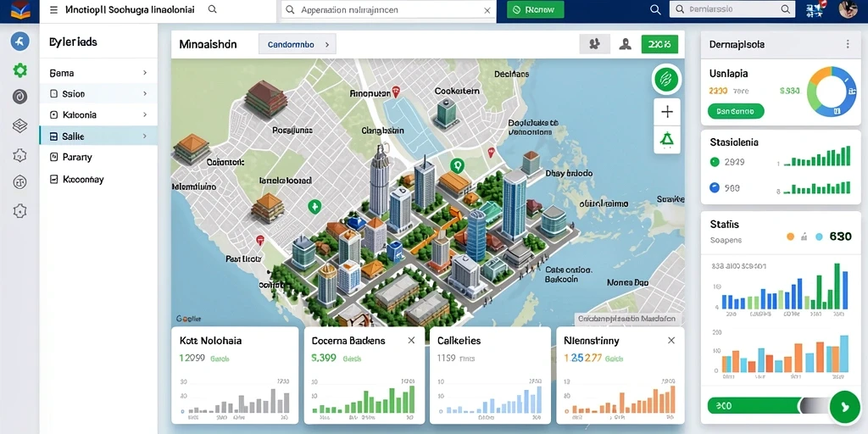This screenshot has height=434, width=868.
Task: Click the flag icon in top bar
Action: [x=816, y=9]
